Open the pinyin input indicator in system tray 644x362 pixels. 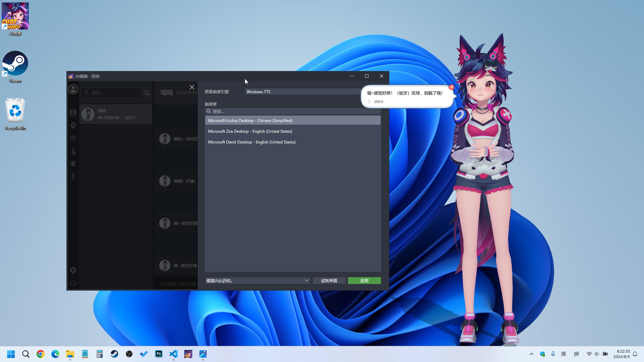(577, 354)
